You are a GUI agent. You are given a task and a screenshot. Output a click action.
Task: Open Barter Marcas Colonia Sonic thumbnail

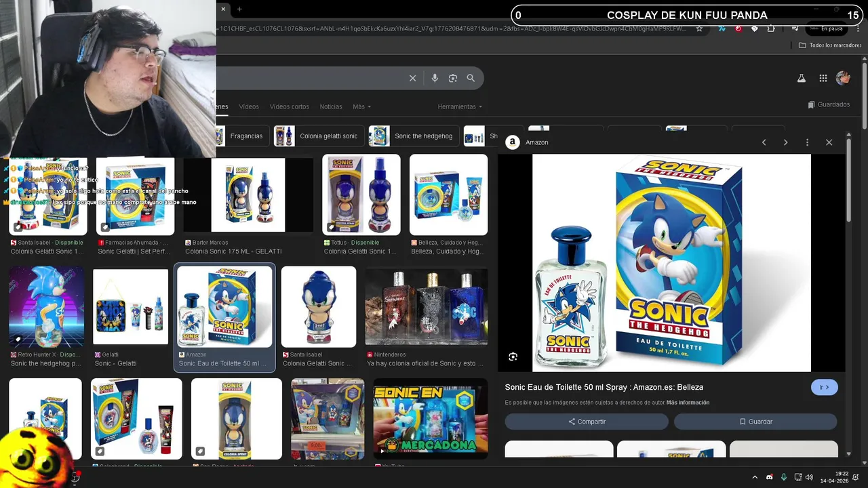248,195
